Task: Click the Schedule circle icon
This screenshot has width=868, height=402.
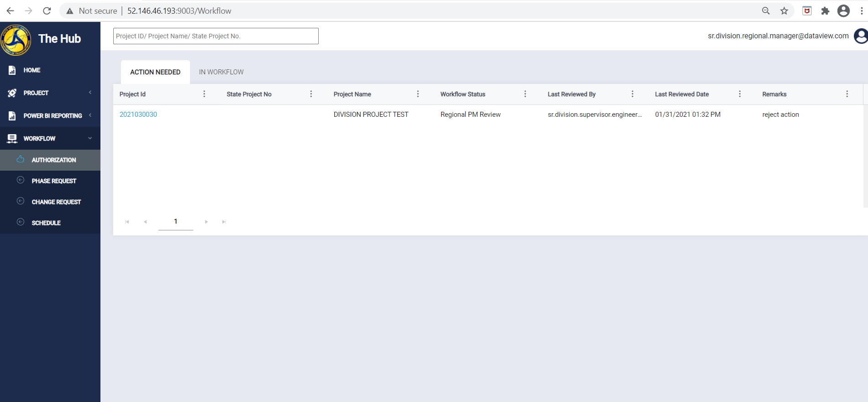Action: (x=21, y=222)
